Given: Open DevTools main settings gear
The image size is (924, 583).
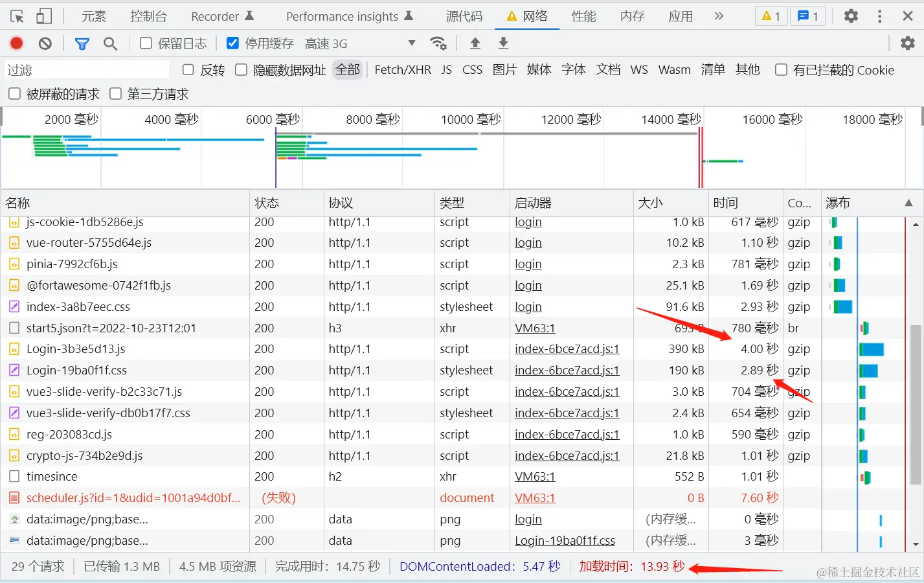Looking at the screenshot, I should click(851, 16).
